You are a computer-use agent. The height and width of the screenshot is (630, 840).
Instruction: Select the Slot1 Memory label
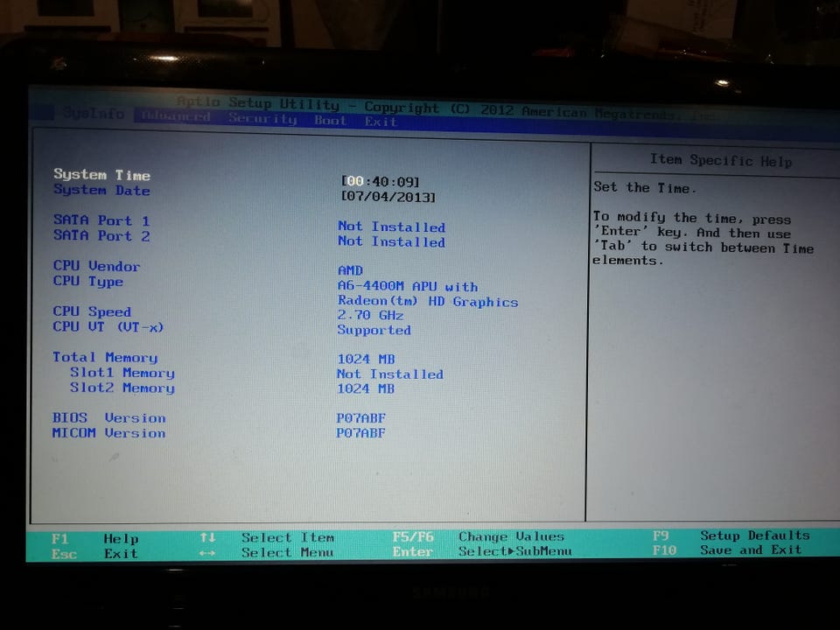[x=122, y=373]
